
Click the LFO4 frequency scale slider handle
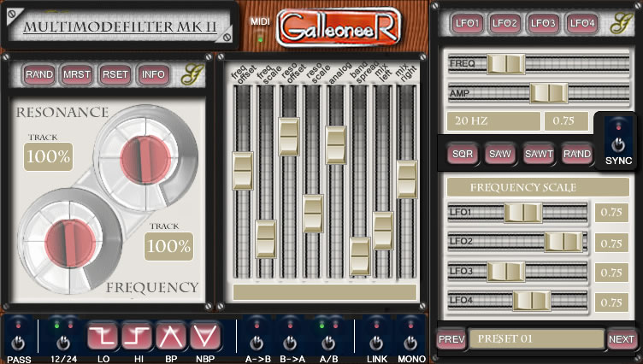(532, 301)
